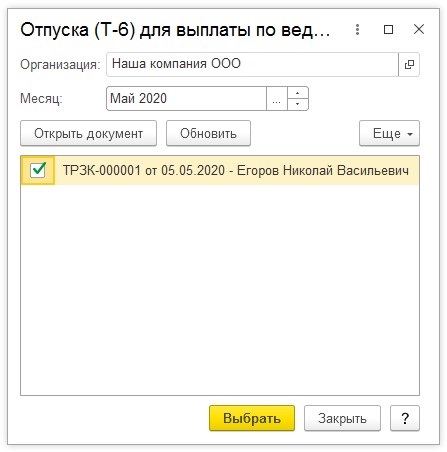Confirm the selection with the Выбрать button
Viewport: 447px width, 452px height.
pyautogui.click(x=252, y=418)
